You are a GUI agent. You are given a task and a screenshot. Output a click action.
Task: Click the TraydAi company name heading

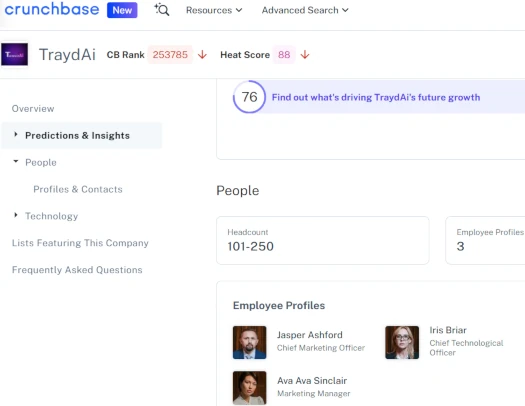[67, 55]
